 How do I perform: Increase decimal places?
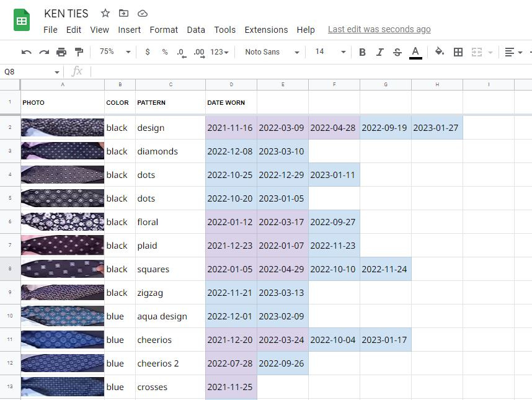[199, 53]
